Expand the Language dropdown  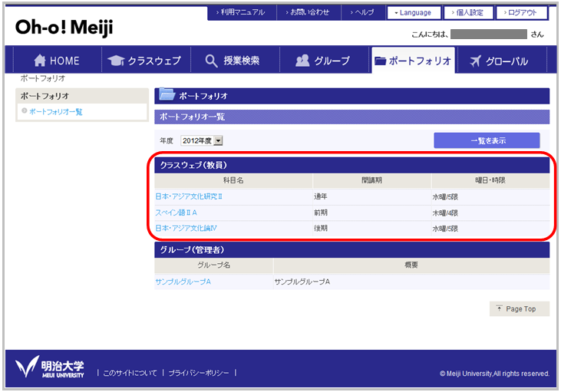click(414, 13)
